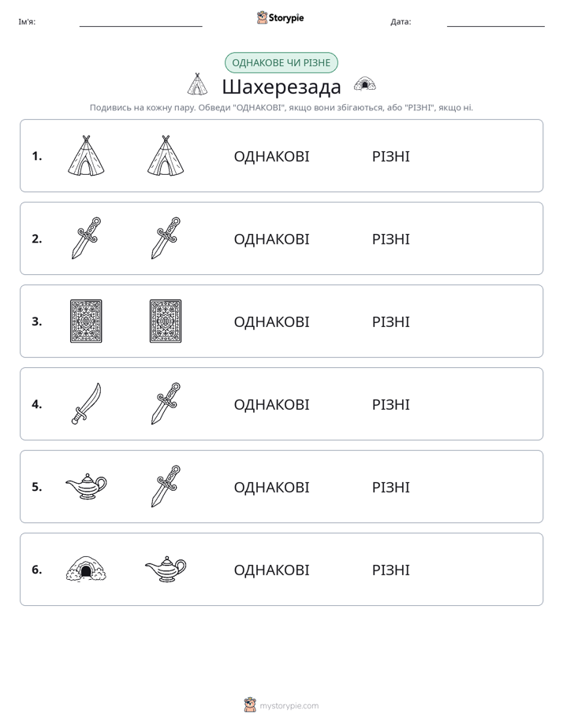Click the first tent image in row 1

tap(86, 155)
